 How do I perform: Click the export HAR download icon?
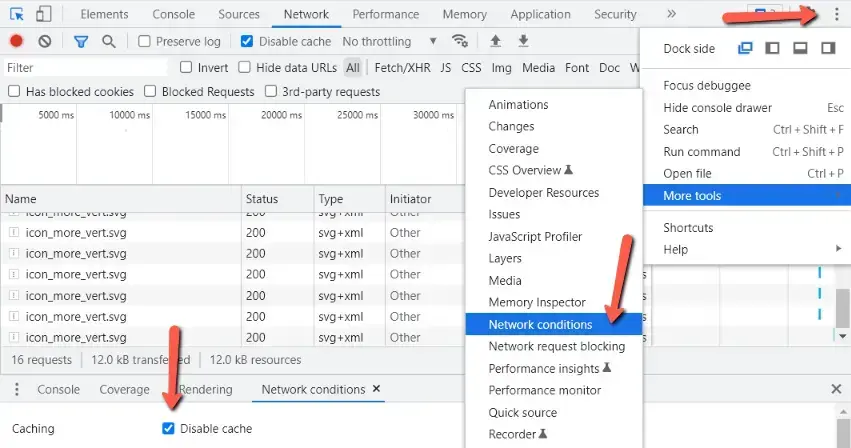[x=522, y=41]
